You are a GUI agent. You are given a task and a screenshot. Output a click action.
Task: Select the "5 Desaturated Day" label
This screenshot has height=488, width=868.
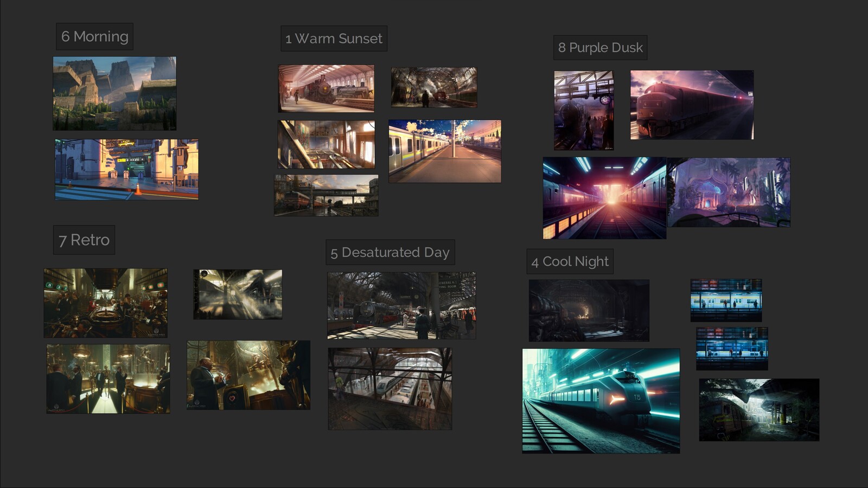[390, 252]
